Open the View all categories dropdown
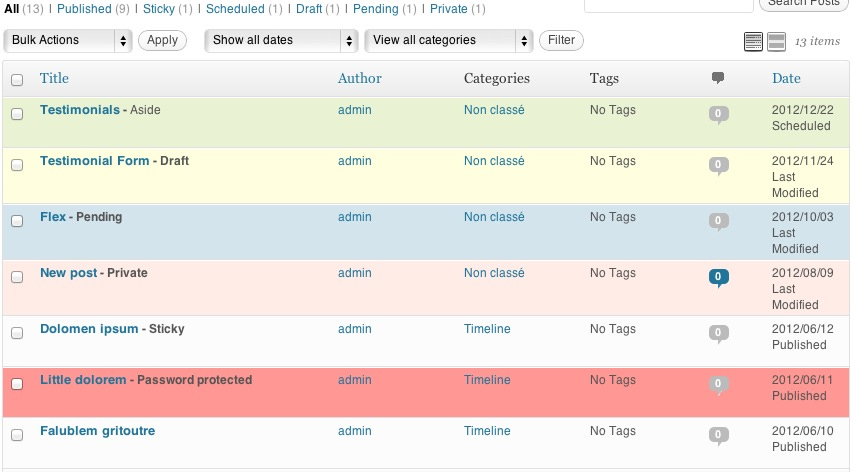 pos(448,41)
